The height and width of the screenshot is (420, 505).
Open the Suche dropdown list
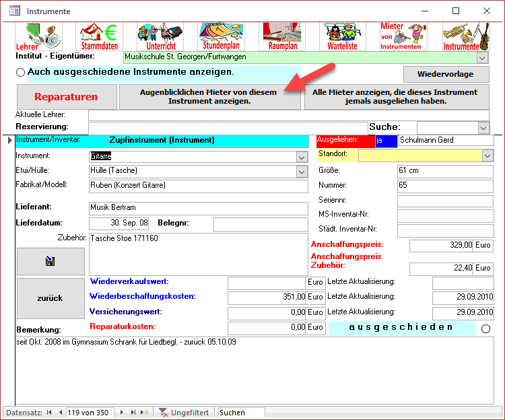point(483,127)
